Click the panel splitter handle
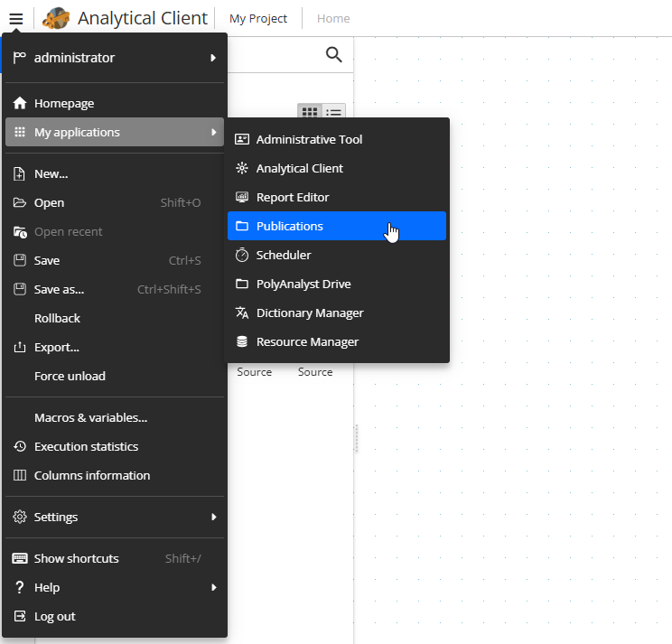 (356, 438)
